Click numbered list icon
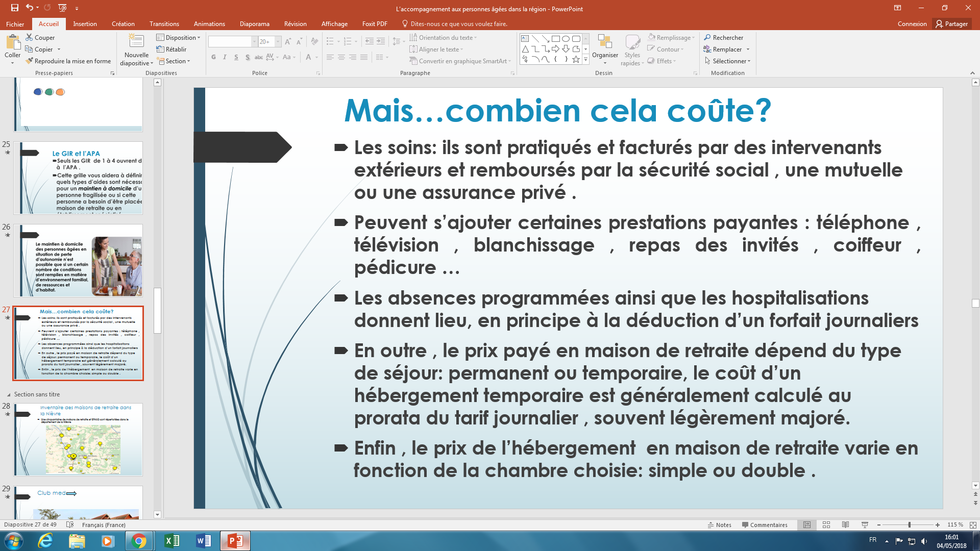This screenshot has height=551, width=980. 348,41
